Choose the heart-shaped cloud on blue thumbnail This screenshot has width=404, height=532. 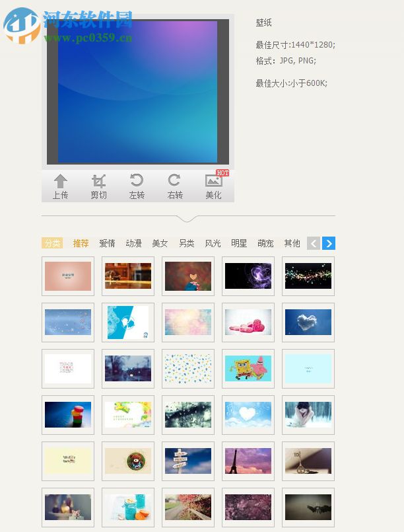[308, 323]
